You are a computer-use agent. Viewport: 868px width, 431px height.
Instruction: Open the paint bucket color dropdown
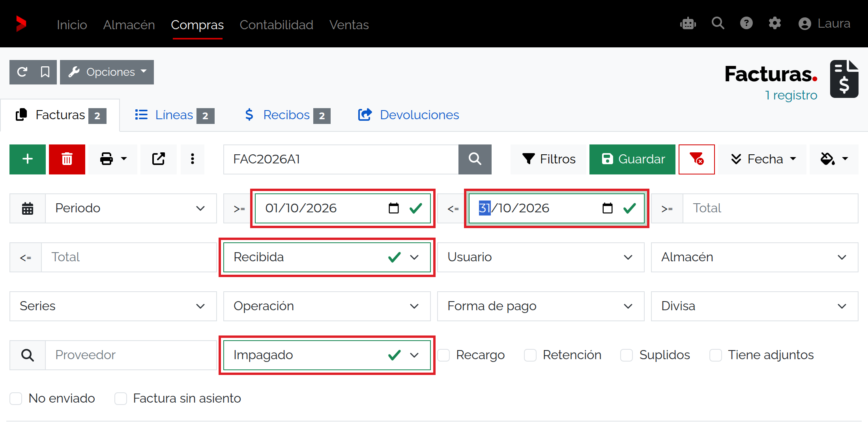pos(834,159)
